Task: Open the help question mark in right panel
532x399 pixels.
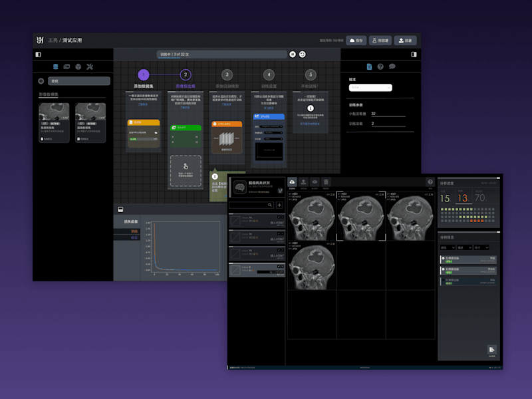Action: 380,66
